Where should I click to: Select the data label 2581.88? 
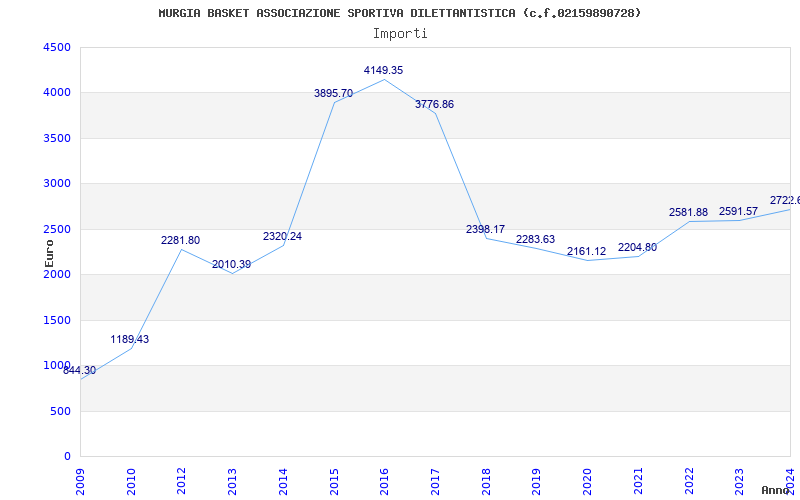pyautogui.click(x=688, y=212)
